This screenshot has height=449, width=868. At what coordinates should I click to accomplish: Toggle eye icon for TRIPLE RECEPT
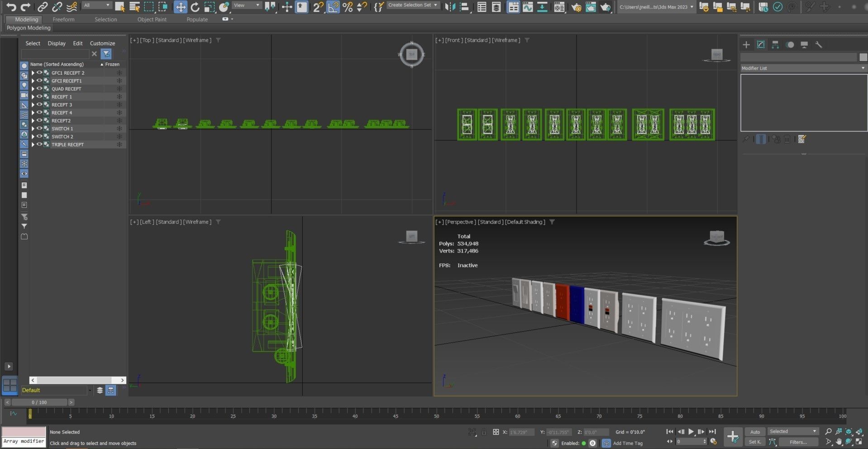39,144
